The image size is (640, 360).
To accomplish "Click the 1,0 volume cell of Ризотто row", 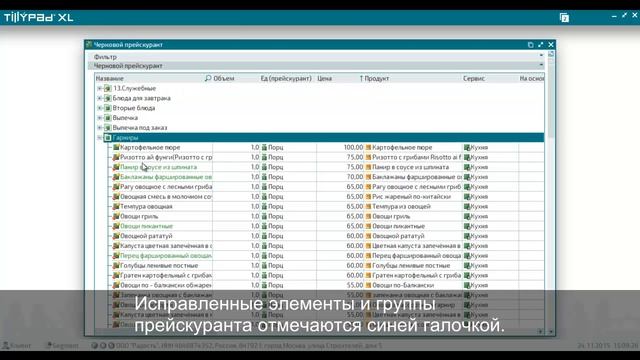I will pyautogui.click(x=255, y=157).
